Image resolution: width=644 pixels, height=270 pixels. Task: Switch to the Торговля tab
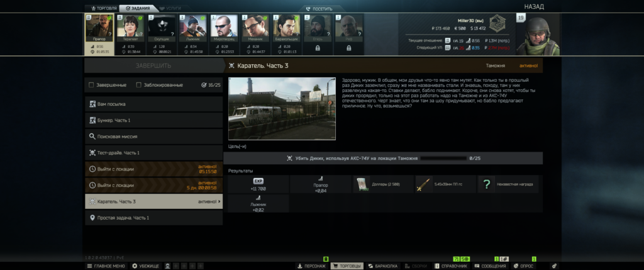pyautogui.click(x=101, y=8)
